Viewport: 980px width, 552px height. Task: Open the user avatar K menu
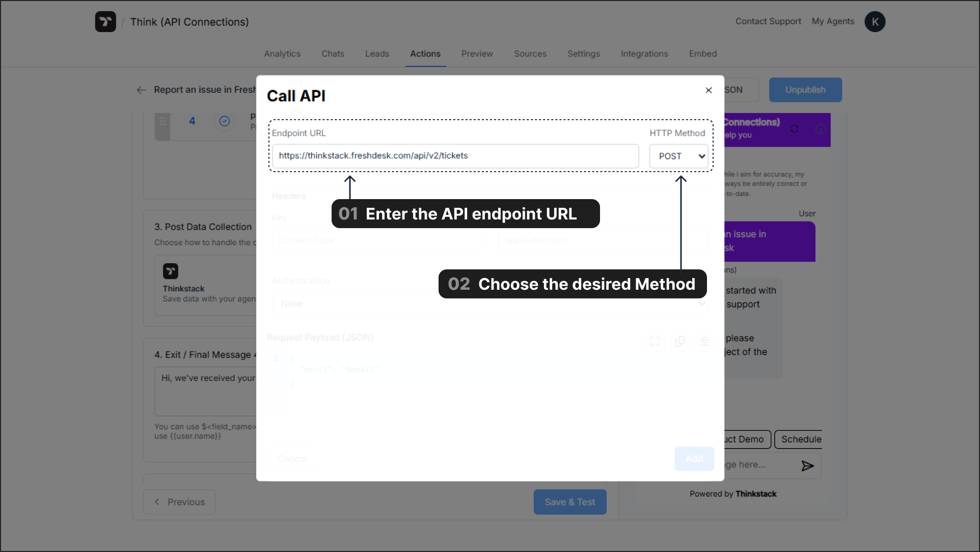tap(875, 22)
